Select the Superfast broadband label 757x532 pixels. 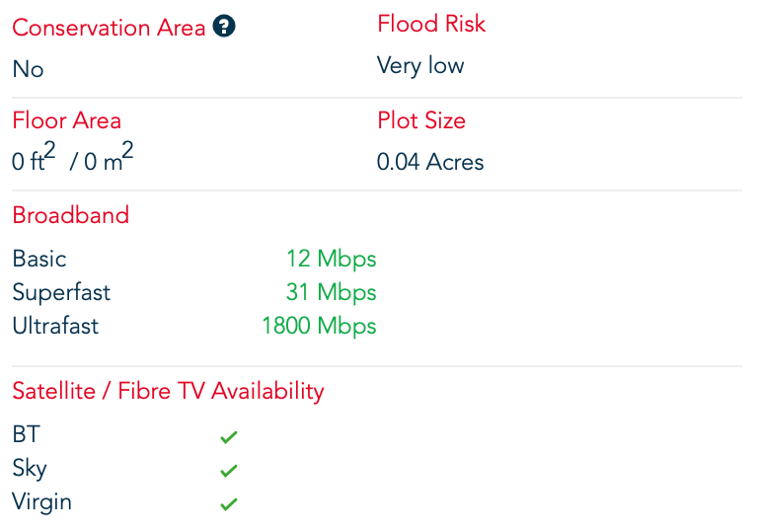tap(61, 292)
